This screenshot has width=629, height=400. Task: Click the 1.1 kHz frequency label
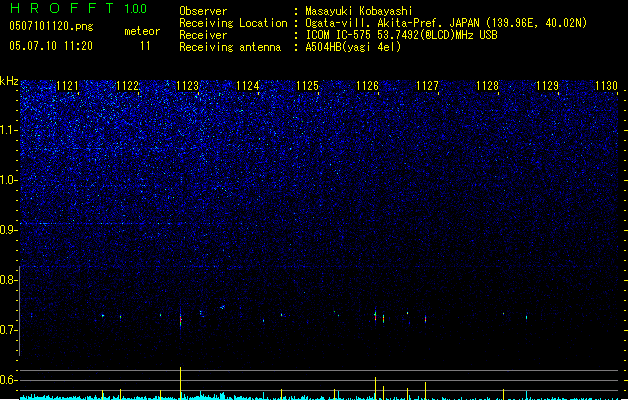(9, 130)
